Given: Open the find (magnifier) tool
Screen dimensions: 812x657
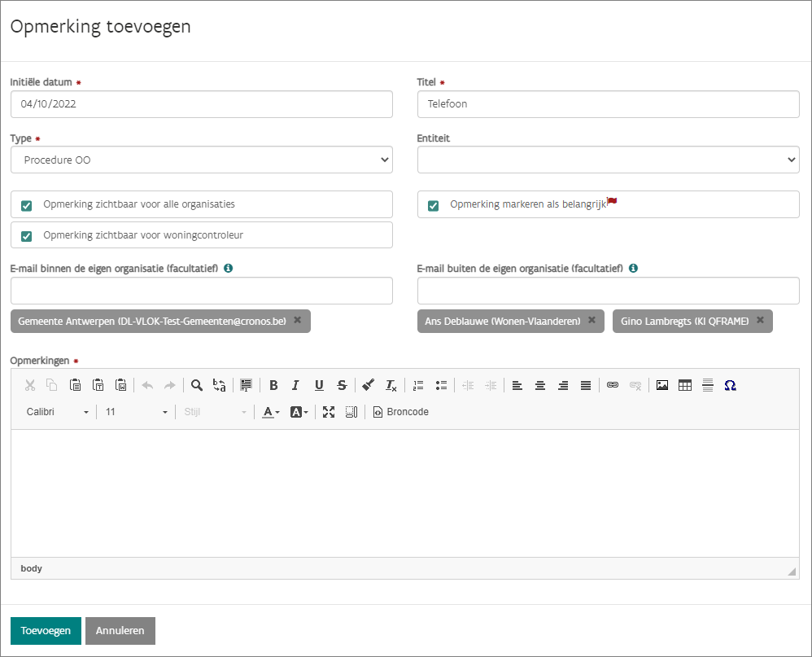Looking at the screenshot, I should click(x=197, y=386).
